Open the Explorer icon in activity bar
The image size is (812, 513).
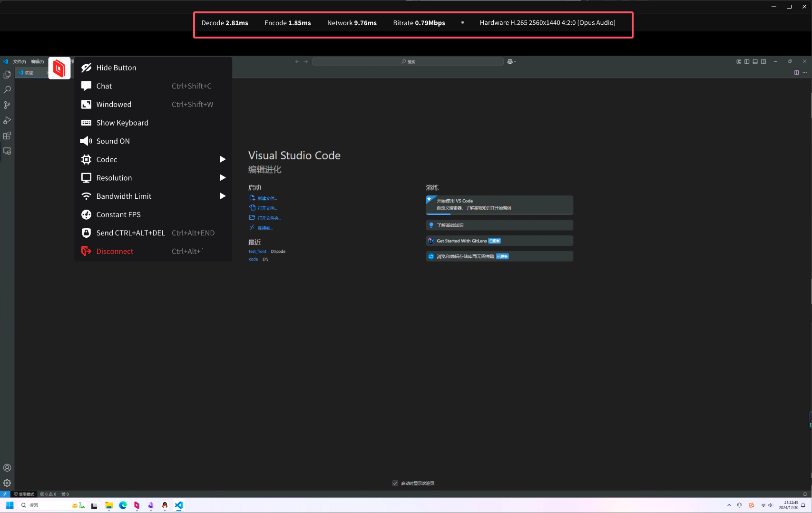point(7,75)
